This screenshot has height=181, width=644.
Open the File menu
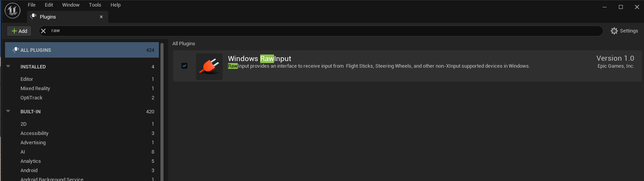(x=32, y=5)
